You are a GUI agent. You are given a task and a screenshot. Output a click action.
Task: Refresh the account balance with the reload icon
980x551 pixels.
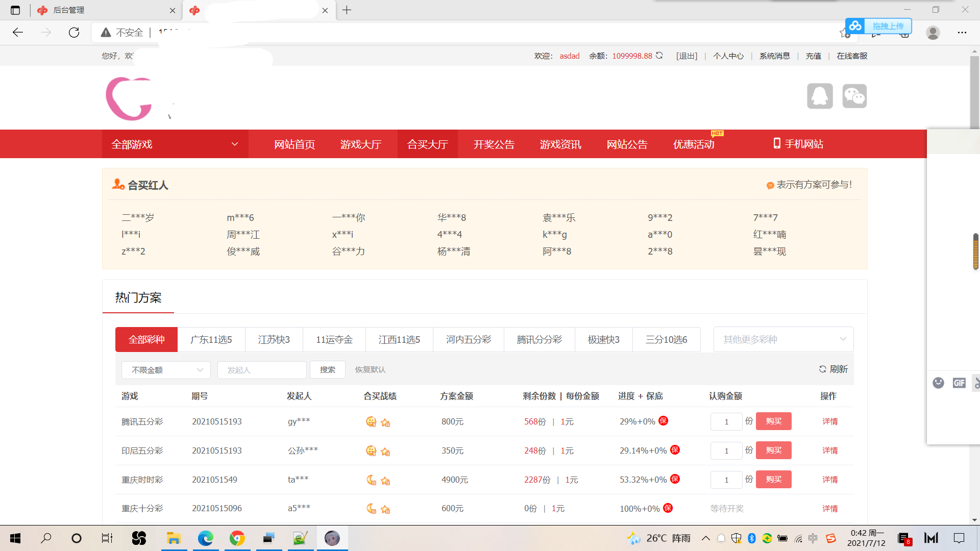pos(659,56)
